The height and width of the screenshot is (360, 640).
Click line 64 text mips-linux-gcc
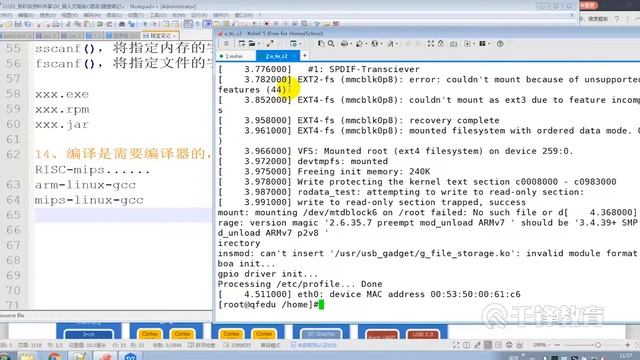(89, 200)
